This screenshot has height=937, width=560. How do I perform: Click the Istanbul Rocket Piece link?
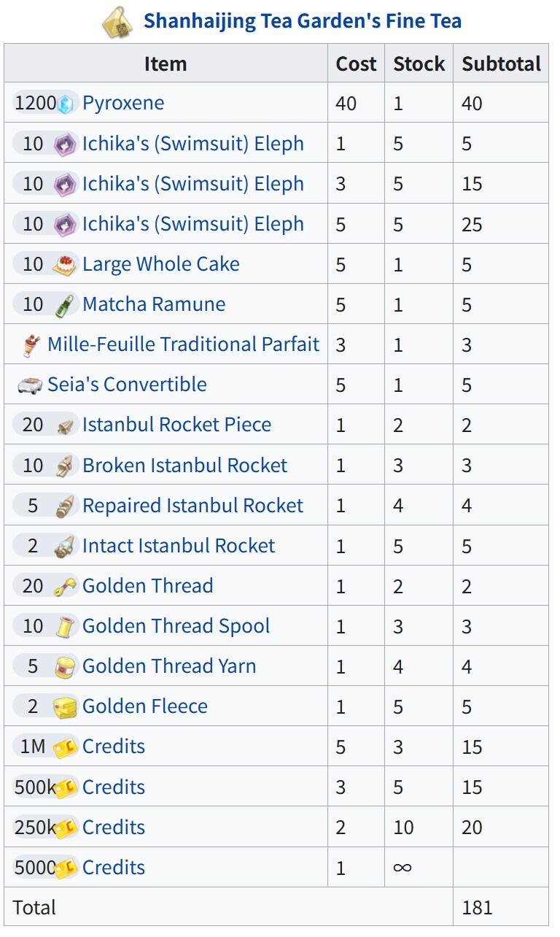pyautogui.click(x=176, y=425)
